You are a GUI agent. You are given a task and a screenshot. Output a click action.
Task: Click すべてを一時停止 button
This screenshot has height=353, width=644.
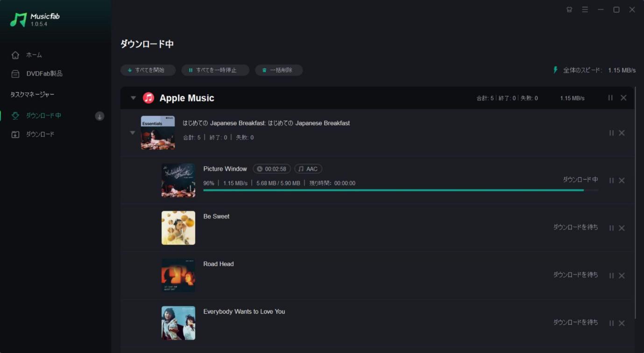tap(215, 70)
